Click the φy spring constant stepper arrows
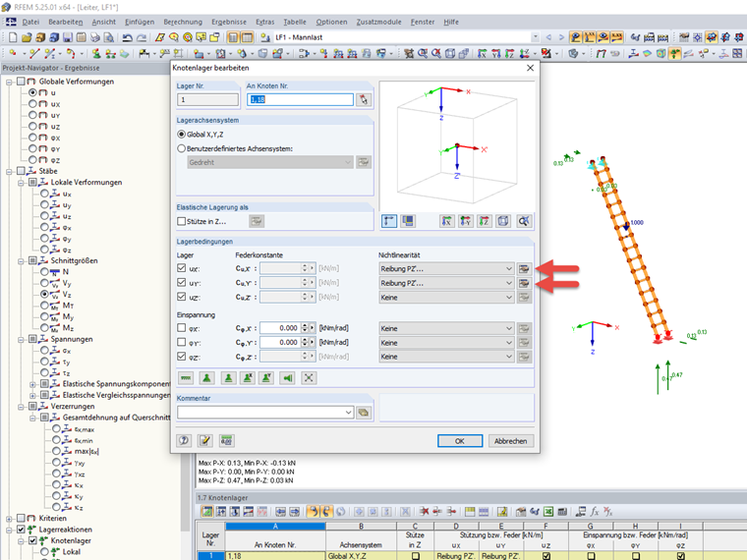 click(x=305, y=342)
